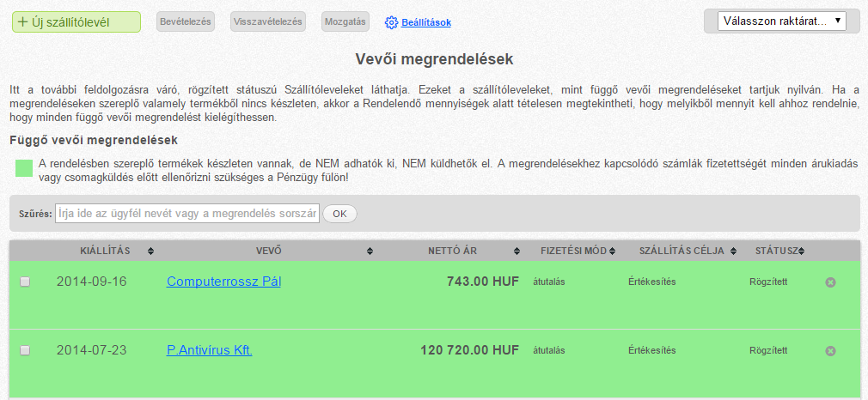Sort by the Státusz column arrows
Image resolution: width=868 pixels, height=400 pixels.
tap(801, 252)
